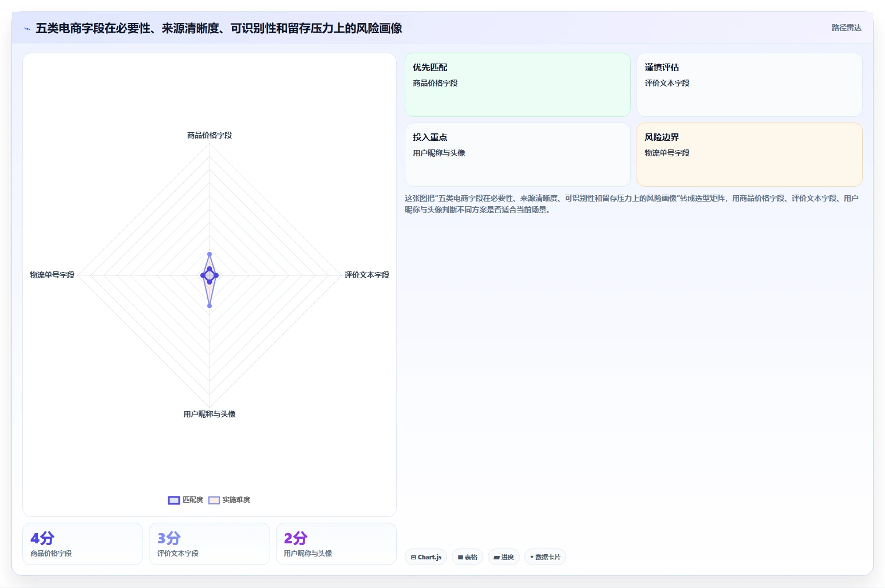Viewport: 885px width, 588px height.
Task: Select the 2分 用户昵称与头像 stat card
Action: 336,544
